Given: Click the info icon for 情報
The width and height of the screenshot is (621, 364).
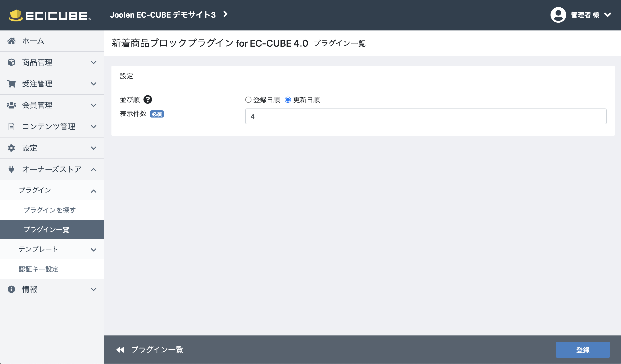Looking at the screenshot, I should pyautogui.click(x=11, y=289).
